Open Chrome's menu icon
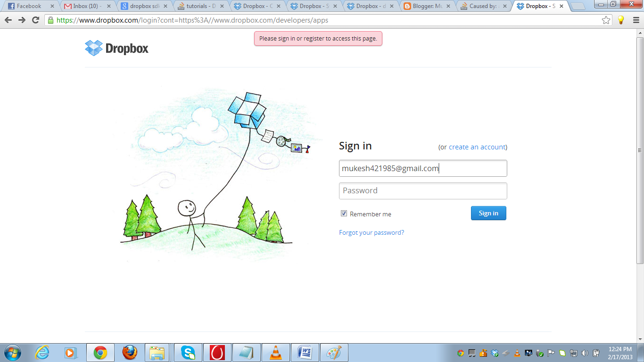The width and height of the screenshot is (644, 362). click(x=635, y=20)
